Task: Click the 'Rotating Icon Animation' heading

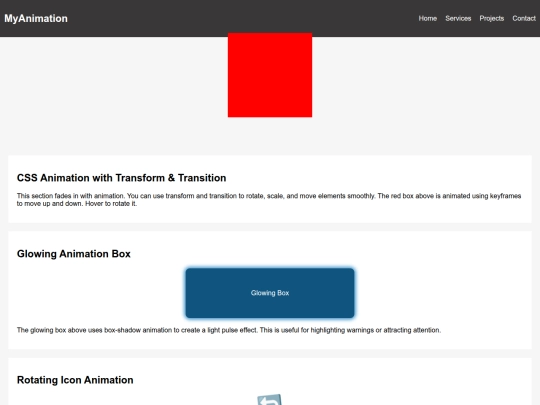Action: click(75, 380)
